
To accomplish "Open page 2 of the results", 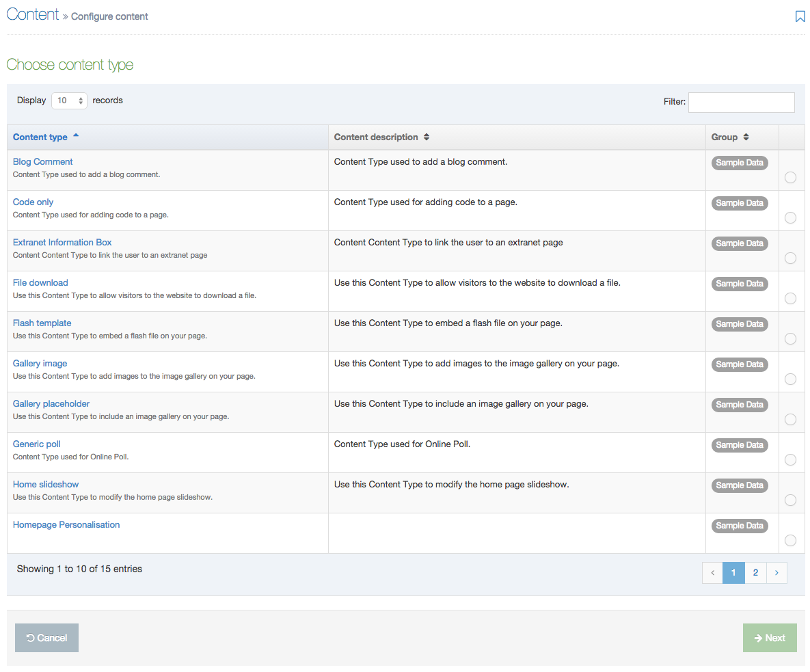I will (755, 573).
